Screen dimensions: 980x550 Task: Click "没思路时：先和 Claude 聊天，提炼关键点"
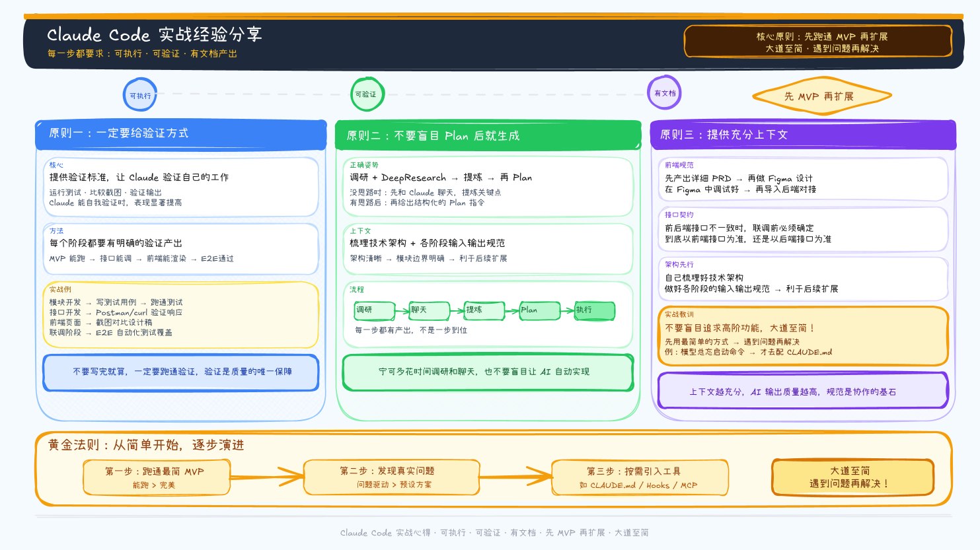pyautogui.click(x=426, y=192)
